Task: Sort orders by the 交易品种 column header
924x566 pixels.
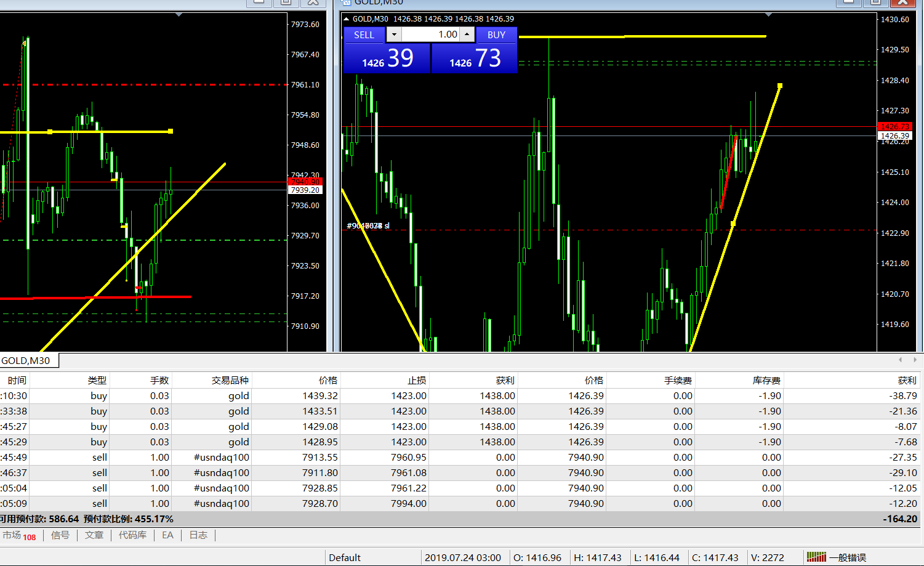Action: coord(230,381)
